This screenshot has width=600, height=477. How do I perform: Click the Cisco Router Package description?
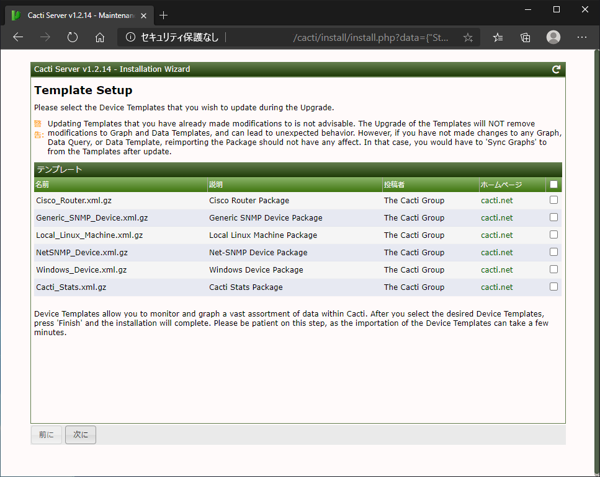tap(249, 200)
